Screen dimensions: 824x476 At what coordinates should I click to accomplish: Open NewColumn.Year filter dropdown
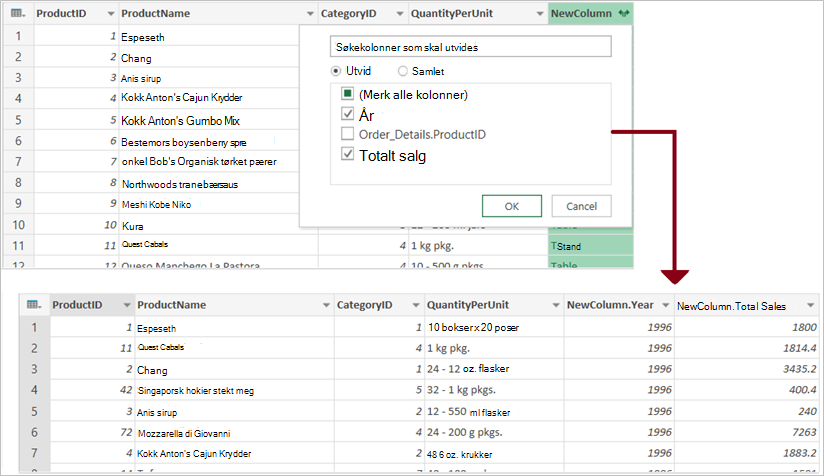click(x=665, y=305)
